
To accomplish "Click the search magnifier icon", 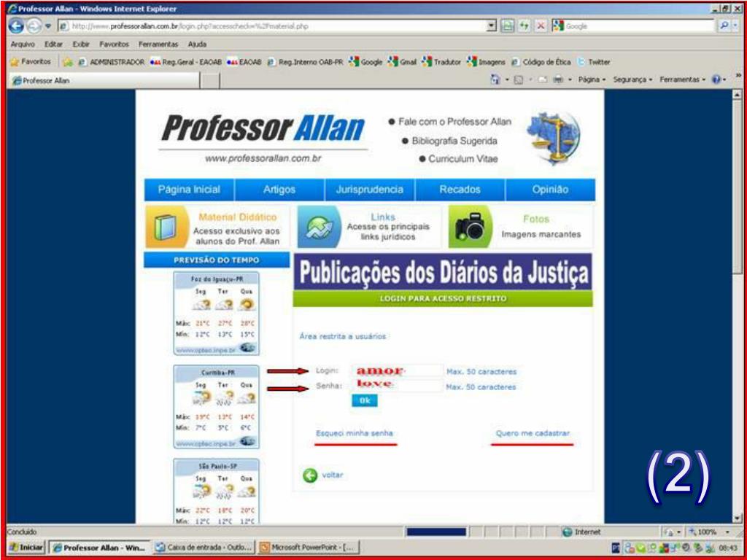I will pos(724,26).
